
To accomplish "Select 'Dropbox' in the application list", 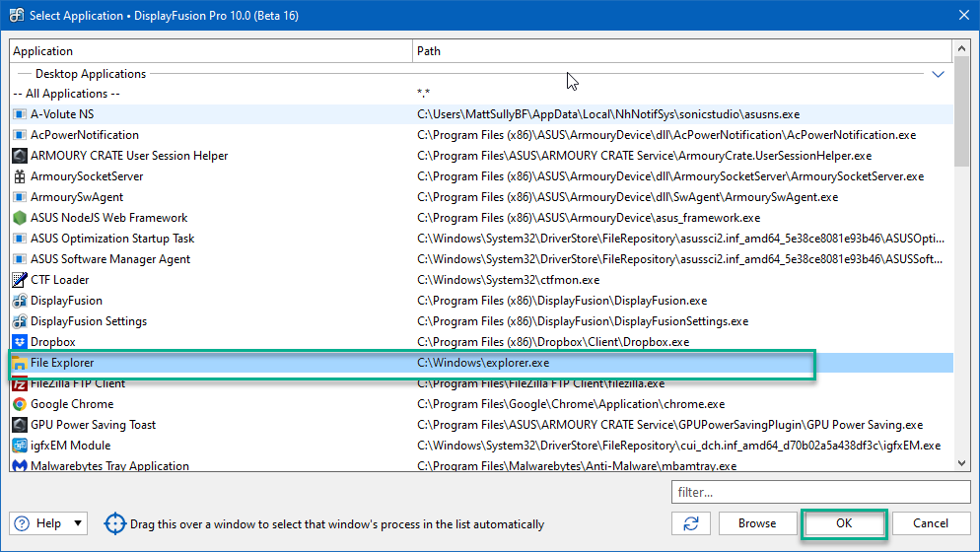I will (x=52, y=342).
